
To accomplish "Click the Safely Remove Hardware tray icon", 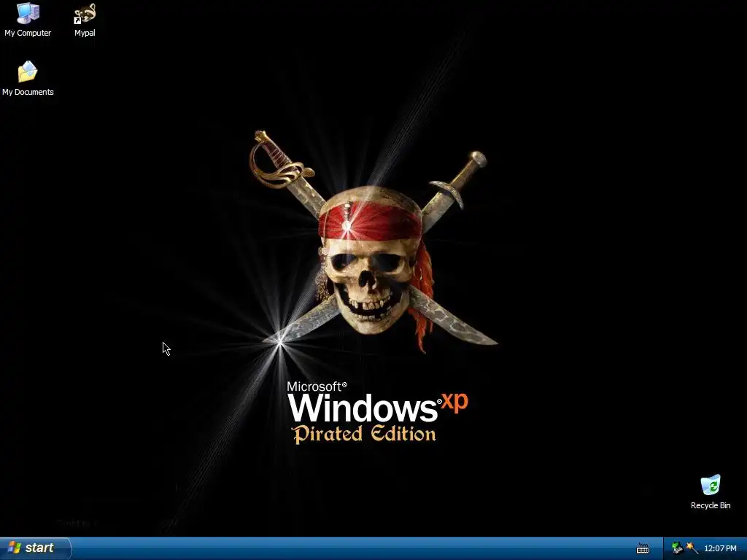I will (677, 548).
